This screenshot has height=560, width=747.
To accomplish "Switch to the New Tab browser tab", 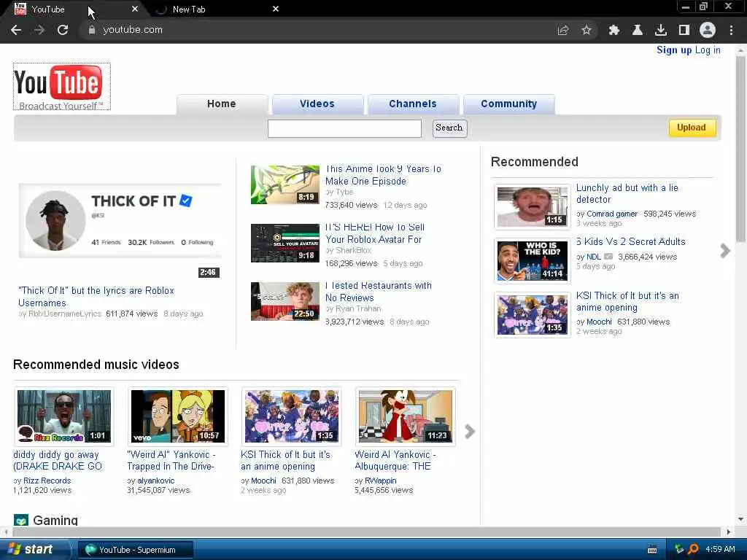I will (x=213, y=9).
